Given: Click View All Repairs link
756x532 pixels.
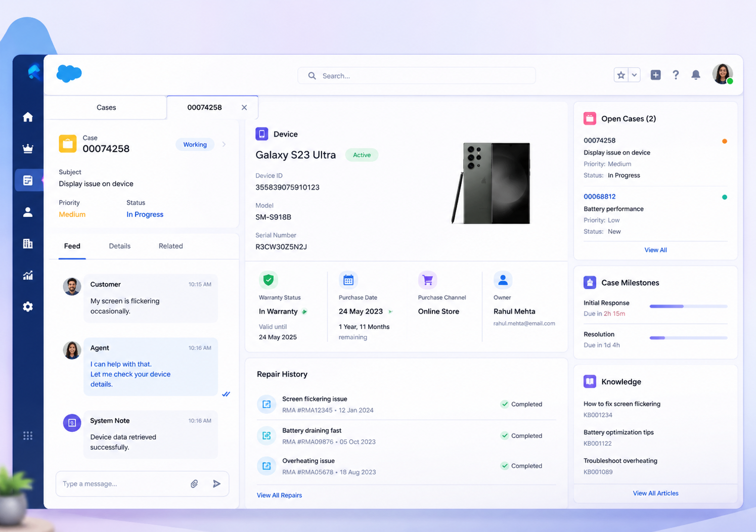Looking at the screenshot, I should [x=279, y=496].
